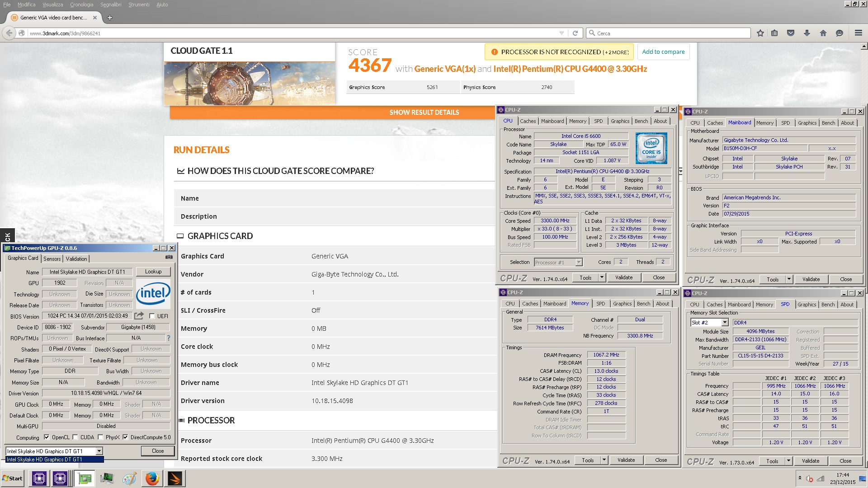Open the Firefox Hello chat icon
868x488 pixels.
point(840,33)
